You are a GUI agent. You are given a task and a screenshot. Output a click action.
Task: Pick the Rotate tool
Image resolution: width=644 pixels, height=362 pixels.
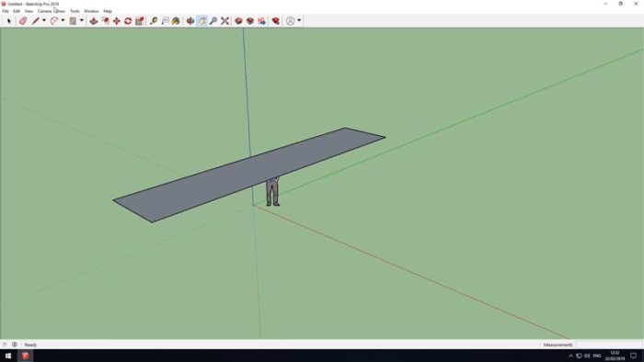point(128,21)
